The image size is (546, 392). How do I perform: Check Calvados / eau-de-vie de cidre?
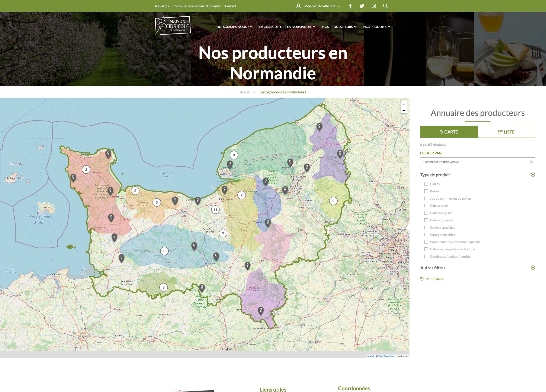click(x=426, y=249)
